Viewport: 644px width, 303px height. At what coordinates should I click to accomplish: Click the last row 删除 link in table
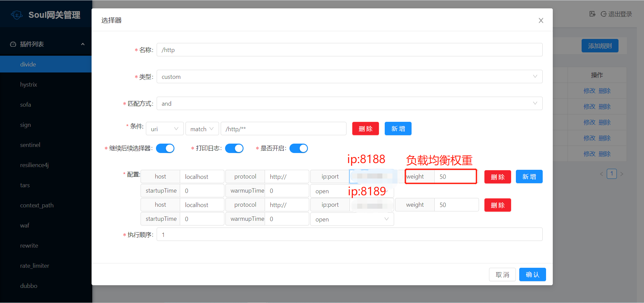point(604,154)
